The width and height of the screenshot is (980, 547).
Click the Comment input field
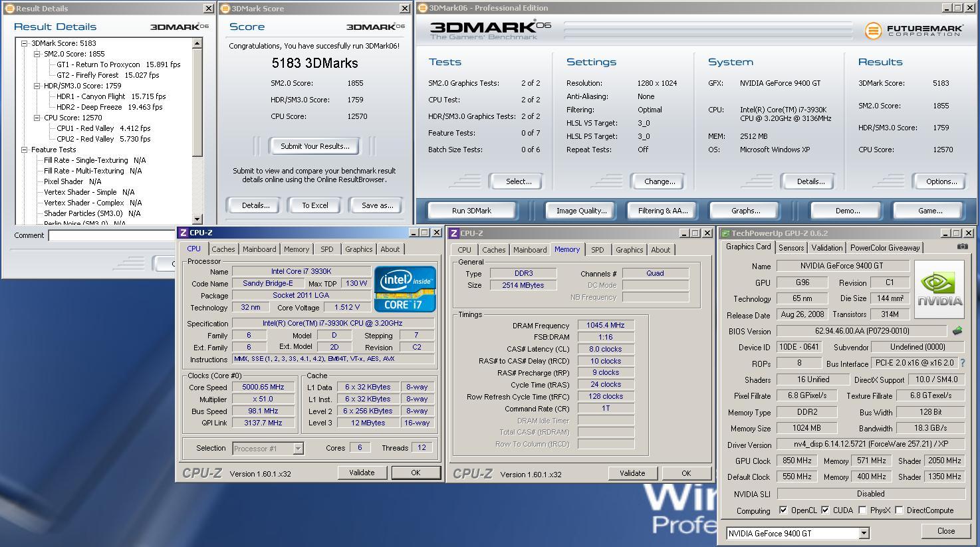(x=111, y=235)
